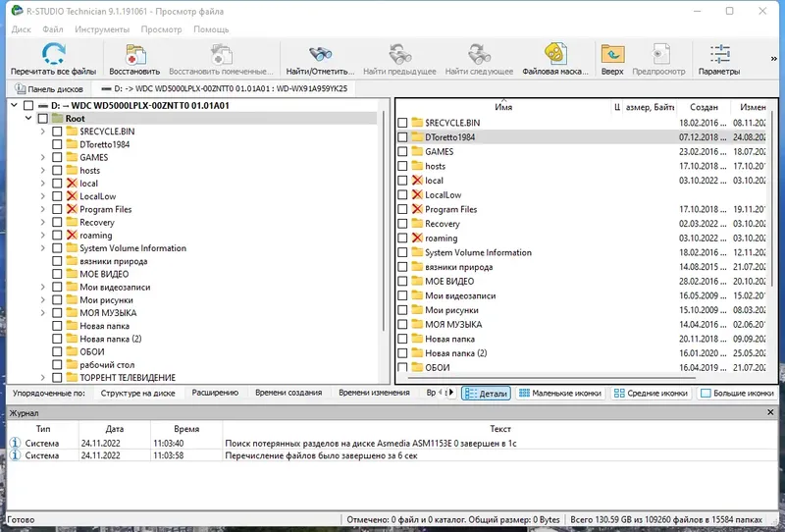
Task: Click the GAMES folder icon in the file list
Action: pos(417,151)
